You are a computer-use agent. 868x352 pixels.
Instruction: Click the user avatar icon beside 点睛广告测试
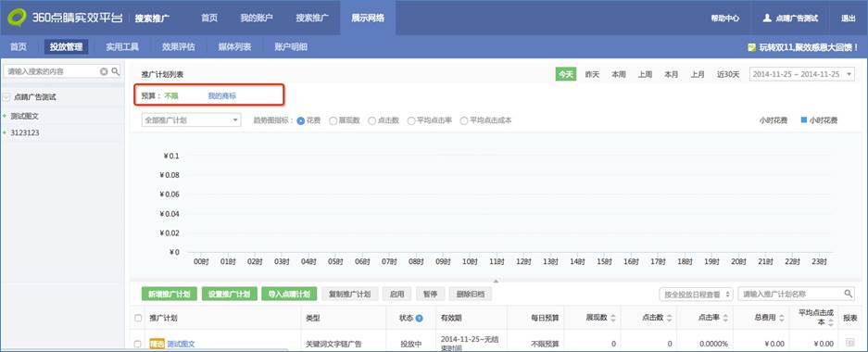point(767,18)
